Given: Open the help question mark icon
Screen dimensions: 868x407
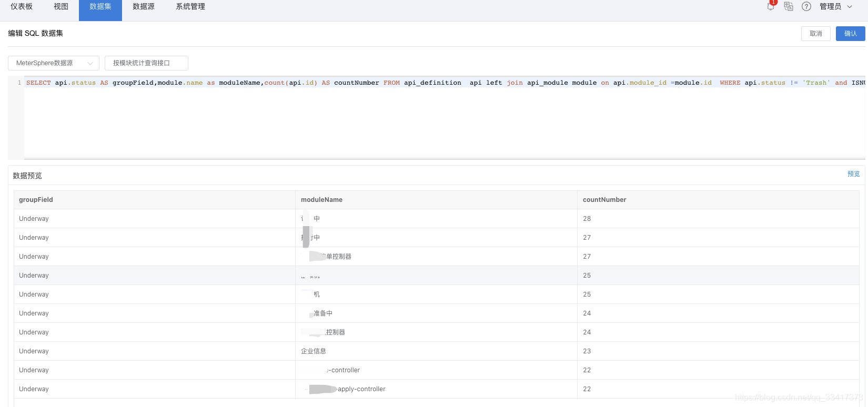Looking at the screenshot, I should (806, 6).
